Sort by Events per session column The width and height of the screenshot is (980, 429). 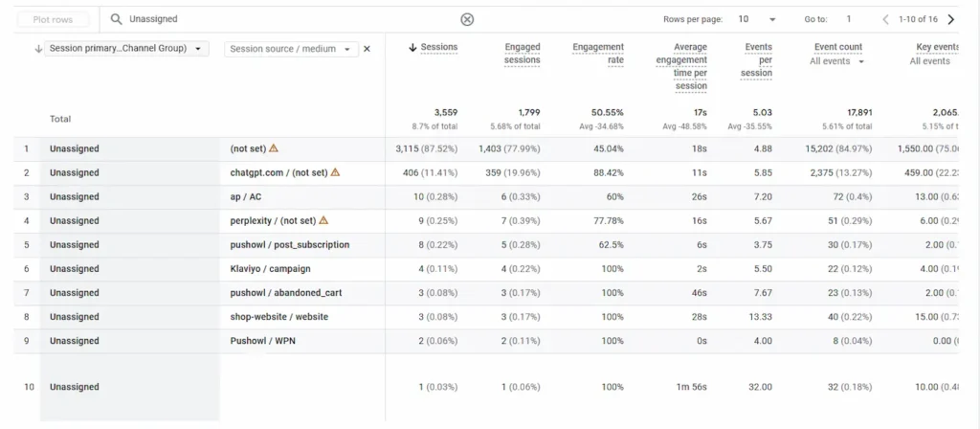click(756, 60)
